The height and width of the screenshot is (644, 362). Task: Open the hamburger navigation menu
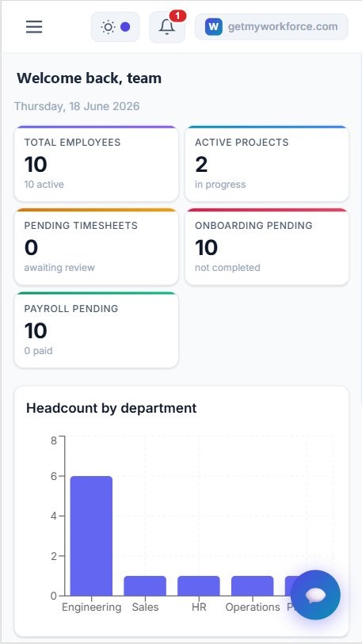34,27
